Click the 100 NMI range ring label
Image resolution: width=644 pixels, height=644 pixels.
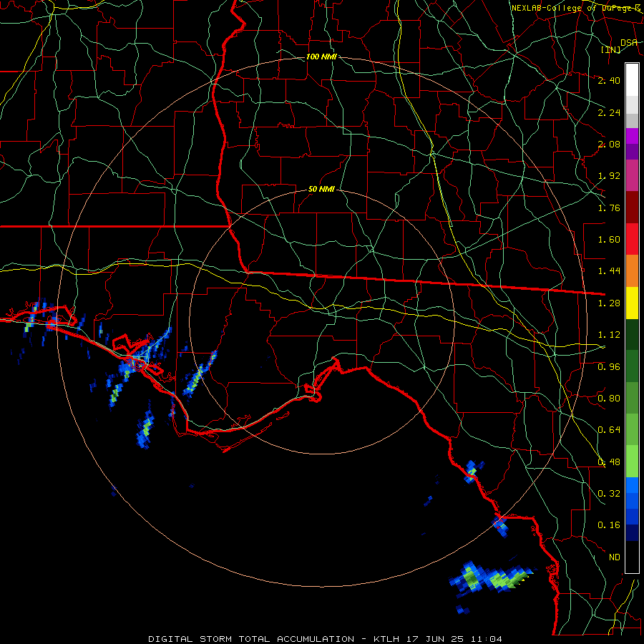pos(321,57)
